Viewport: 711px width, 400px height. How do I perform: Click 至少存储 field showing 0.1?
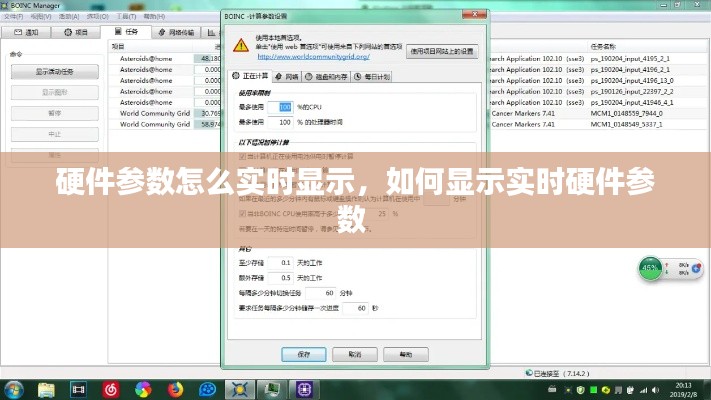tap(280, 263)
